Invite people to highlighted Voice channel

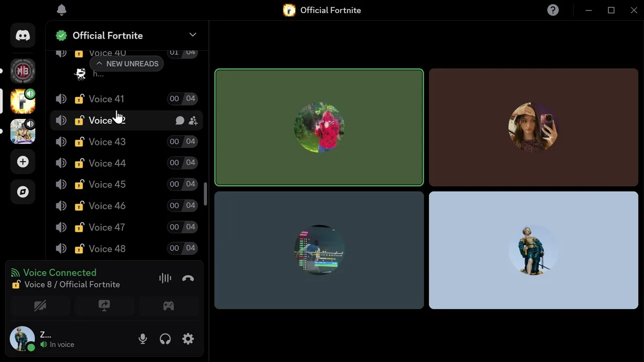coord(193,121)
